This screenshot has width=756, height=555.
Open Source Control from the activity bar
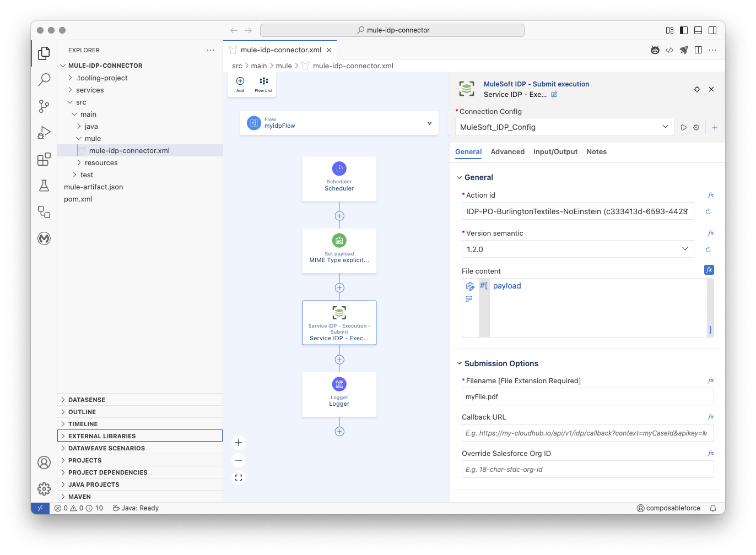point(44,106)
